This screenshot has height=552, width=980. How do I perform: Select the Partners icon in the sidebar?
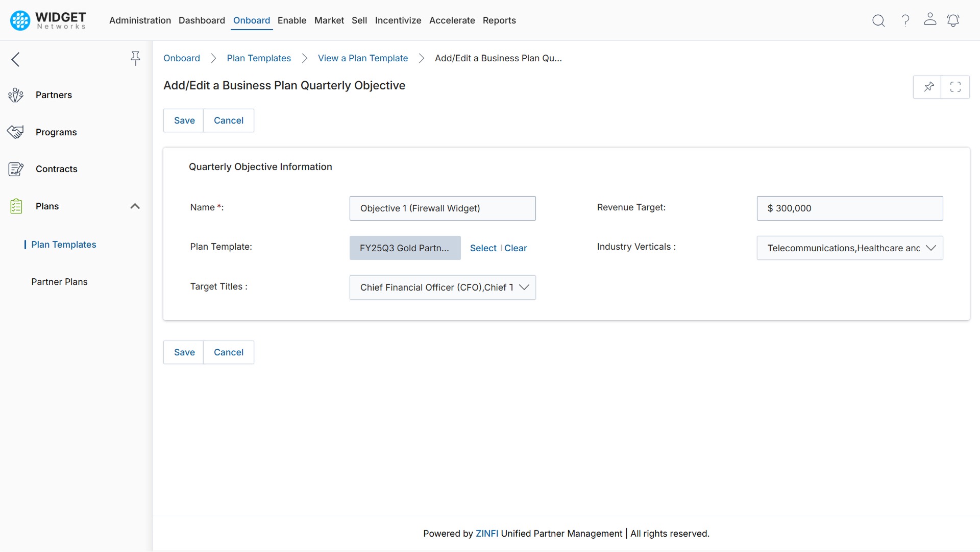point(16,94)
